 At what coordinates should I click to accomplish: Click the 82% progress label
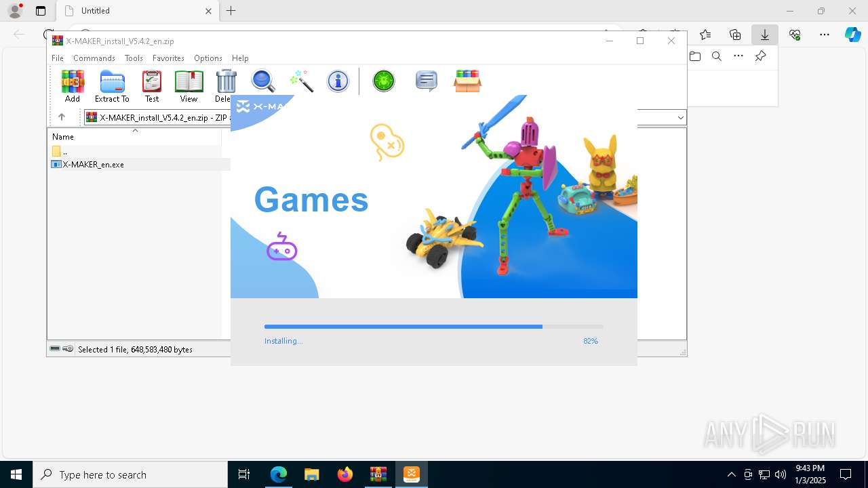591,341
